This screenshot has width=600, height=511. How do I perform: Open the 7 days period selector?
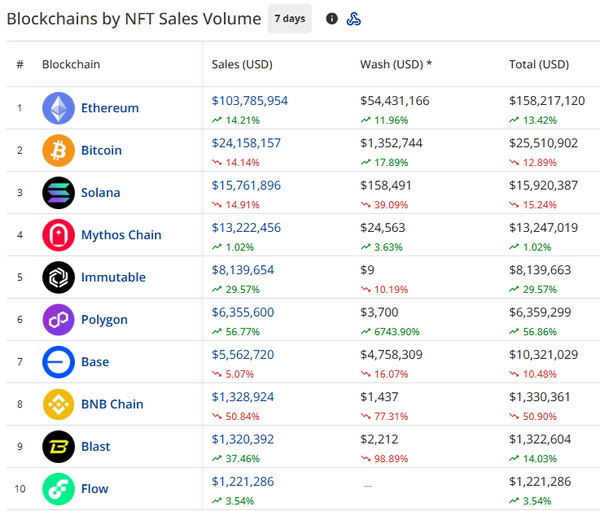coord(290,19)
